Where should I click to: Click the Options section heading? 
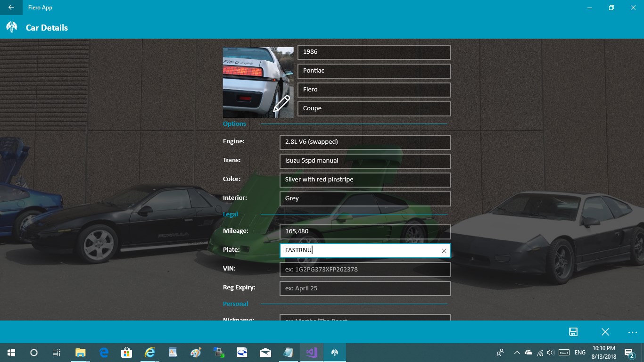click(x=234, y=124)
